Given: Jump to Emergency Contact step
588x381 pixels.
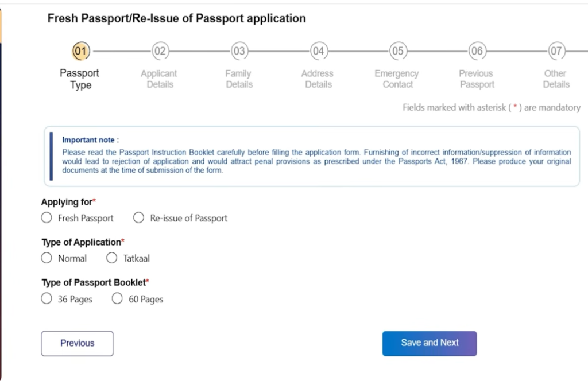Looking at the screenshot, I should tap(397, 79).
